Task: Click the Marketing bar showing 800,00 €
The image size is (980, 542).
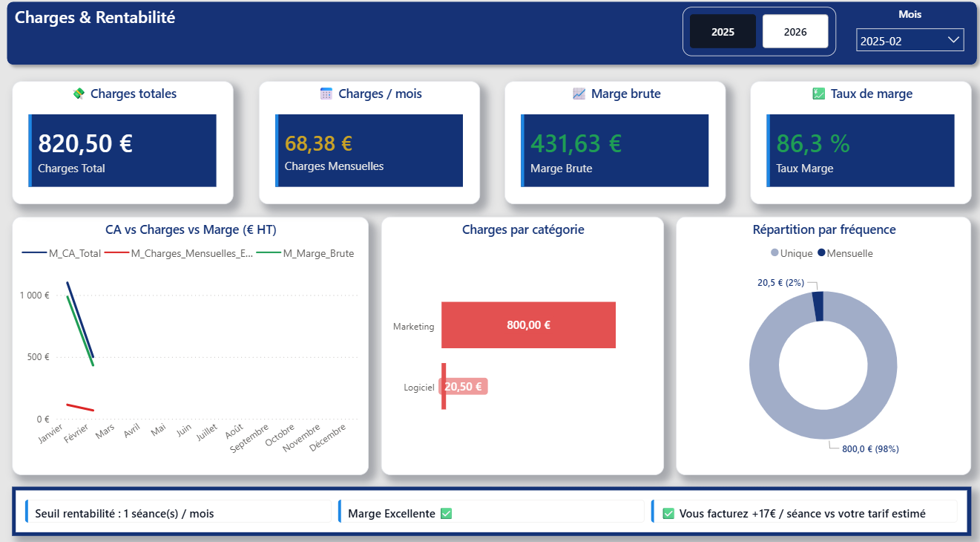Action: pos(528,324)
